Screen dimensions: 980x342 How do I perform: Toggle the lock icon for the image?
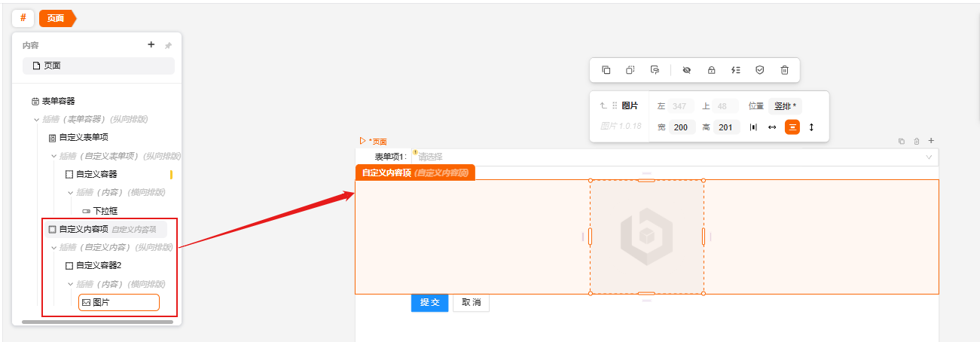(x=711, y=70)
